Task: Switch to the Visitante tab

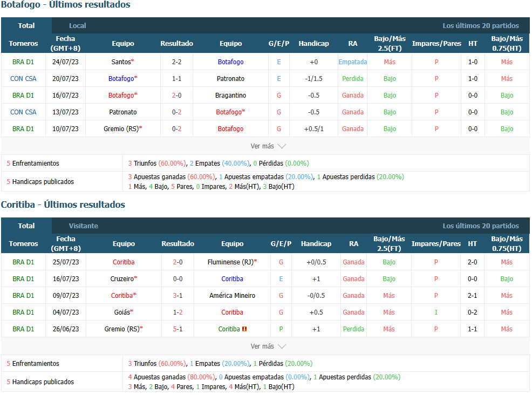Action: point(83,226)
